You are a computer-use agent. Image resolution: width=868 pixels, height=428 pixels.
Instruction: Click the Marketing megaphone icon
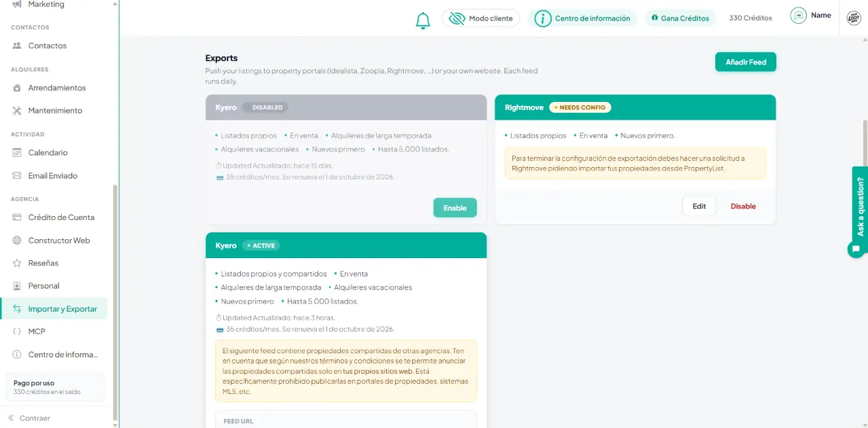click(17, 4)
